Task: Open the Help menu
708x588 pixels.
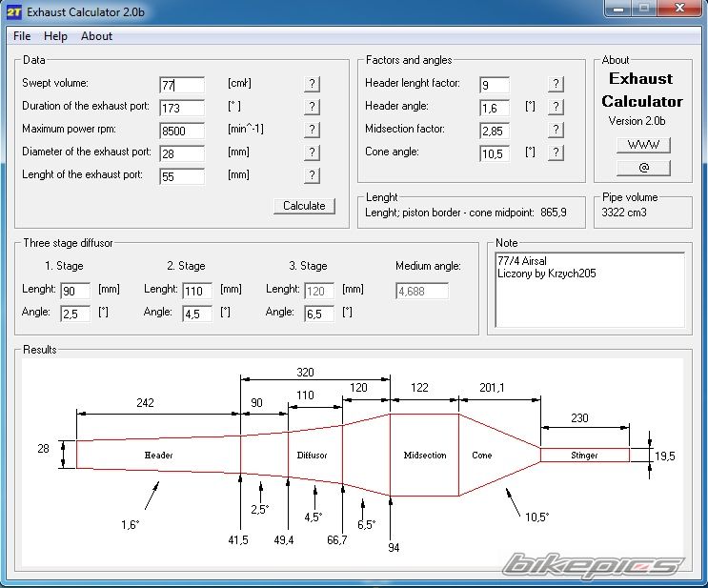Action: (55, 36)
